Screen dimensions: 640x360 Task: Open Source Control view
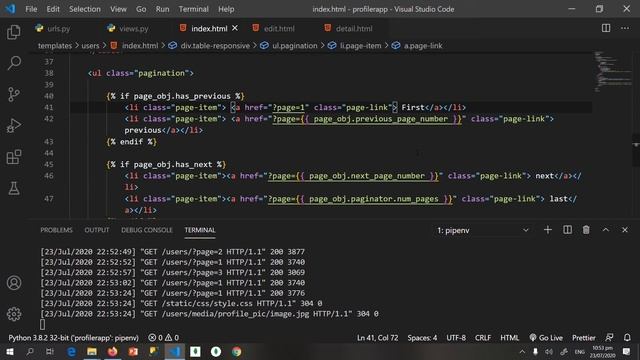[x=14, y=94]
